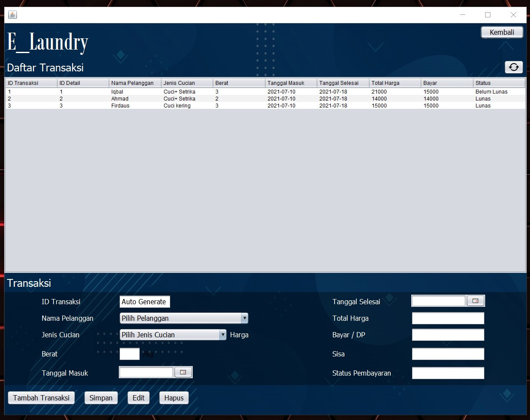The image size is (530, 420).
Task: Click the Status column header
Action: (x=499, y=83)
